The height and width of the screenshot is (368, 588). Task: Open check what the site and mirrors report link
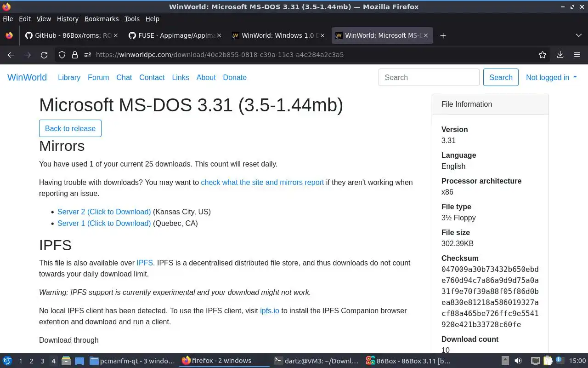pos(262,182)
